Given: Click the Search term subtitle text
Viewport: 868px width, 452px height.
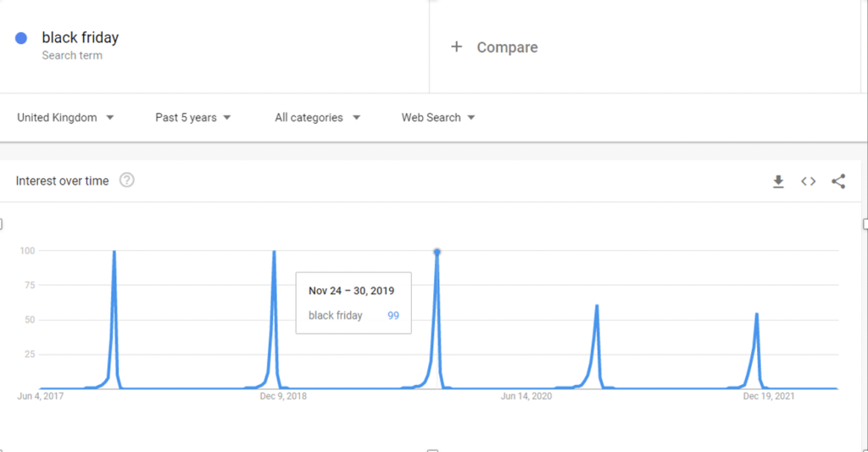Looking at the screenshot, I should [x=72, y=55].
